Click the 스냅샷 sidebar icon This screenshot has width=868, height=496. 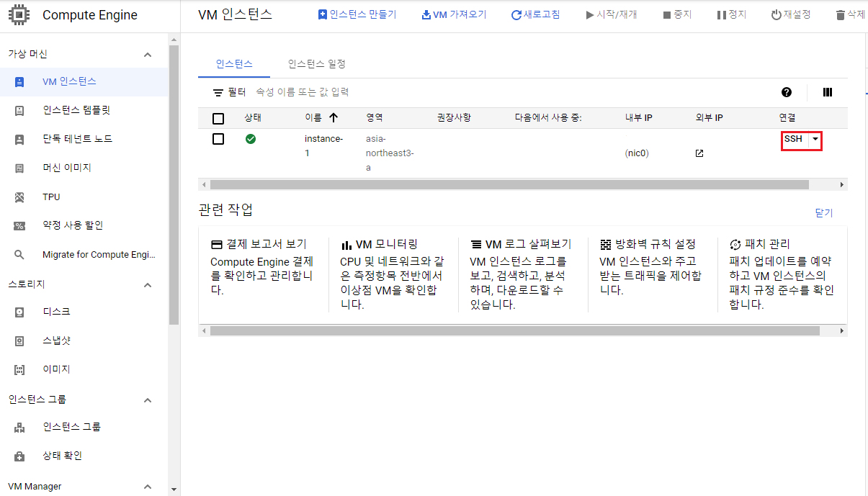(x=19, y=341)
